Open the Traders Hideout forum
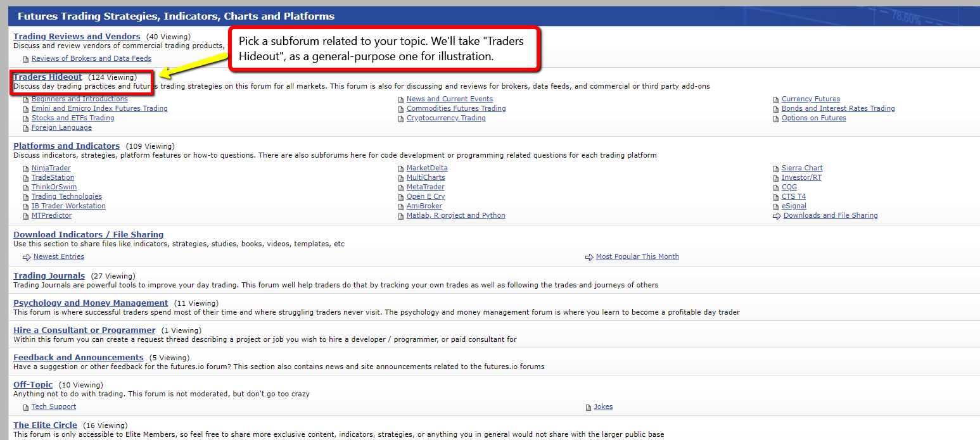This screenshot has height=440, width=980. (48, 77)
